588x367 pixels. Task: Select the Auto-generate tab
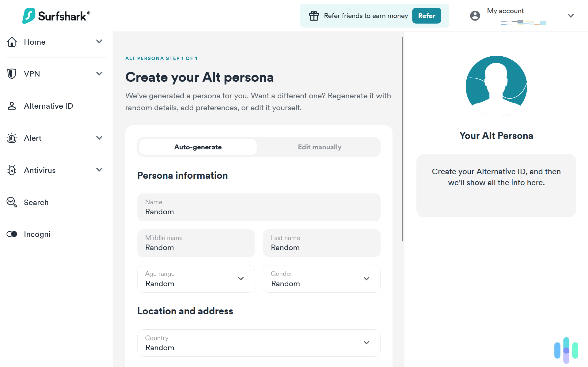click(198, 147)
